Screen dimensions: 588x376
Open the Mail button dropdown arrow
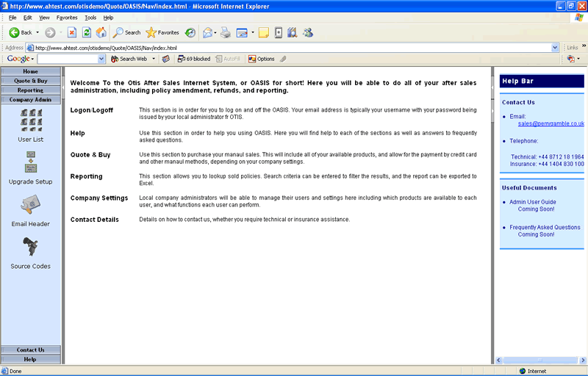215,32
